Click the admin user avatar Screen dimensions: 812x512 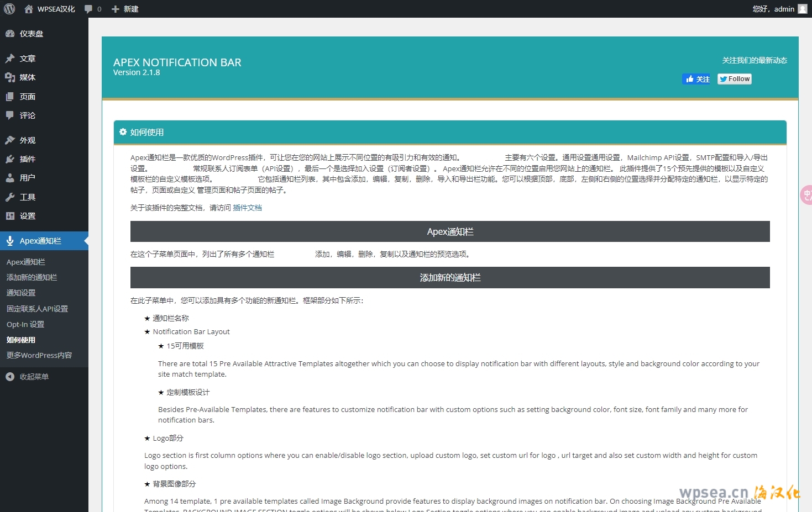803,9
